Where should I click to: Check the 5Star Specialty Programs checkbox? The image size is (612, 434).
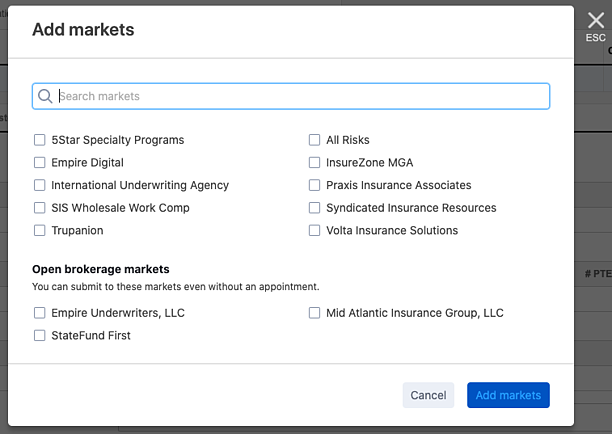point(40,140)
